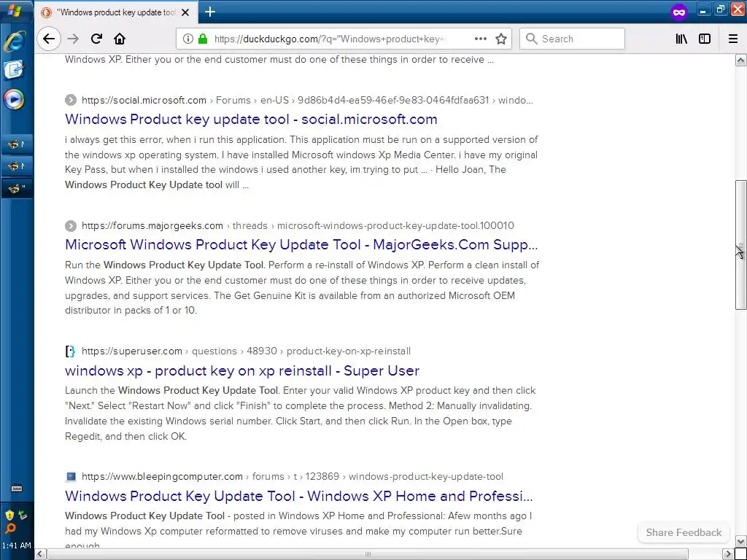Click the vertical scrollbar down arrow

click(x=741, y=542)
